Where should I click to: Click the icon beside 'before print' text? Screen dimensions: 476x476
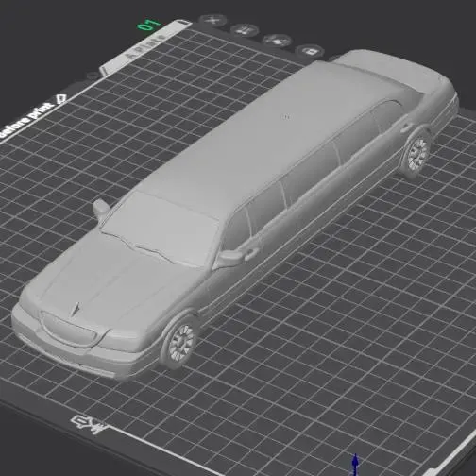pyautogui.click(x=61, y=99)
